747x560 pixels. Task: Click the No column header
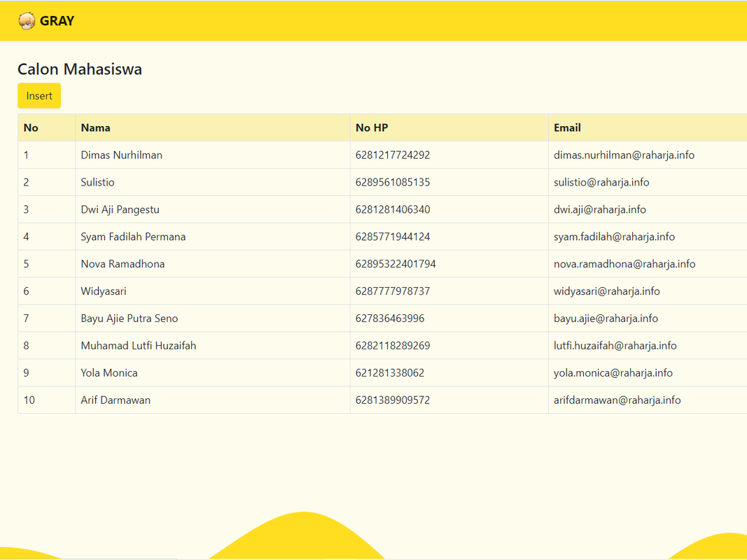point(46,127)
